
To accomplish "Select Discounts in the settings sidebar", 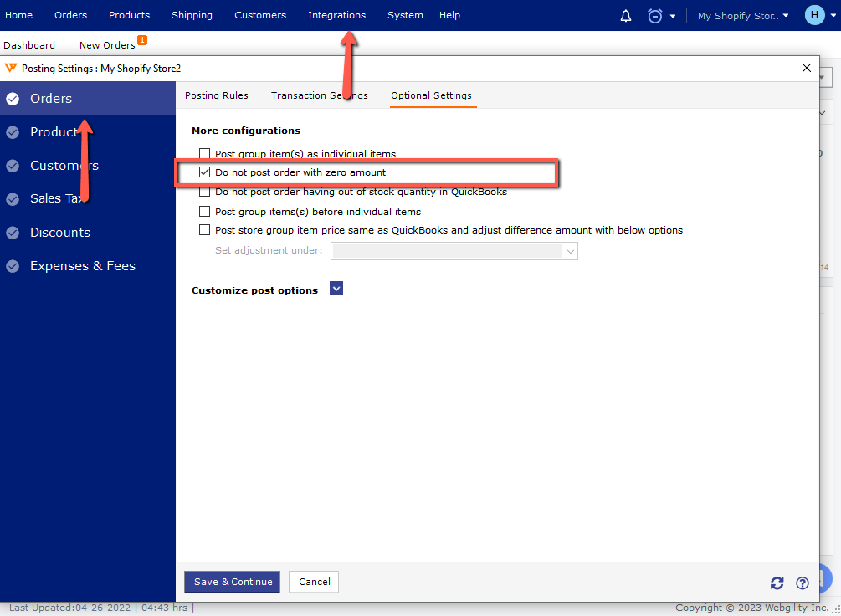I will coord(88,233).
